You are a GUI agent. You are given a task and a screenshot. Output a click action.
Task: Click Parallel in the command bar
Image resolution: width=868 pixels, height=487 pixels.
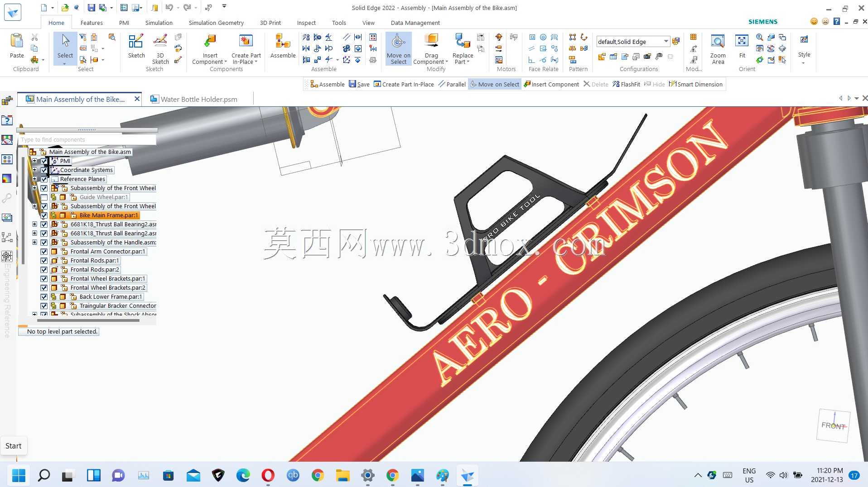(x=452, y=84)
